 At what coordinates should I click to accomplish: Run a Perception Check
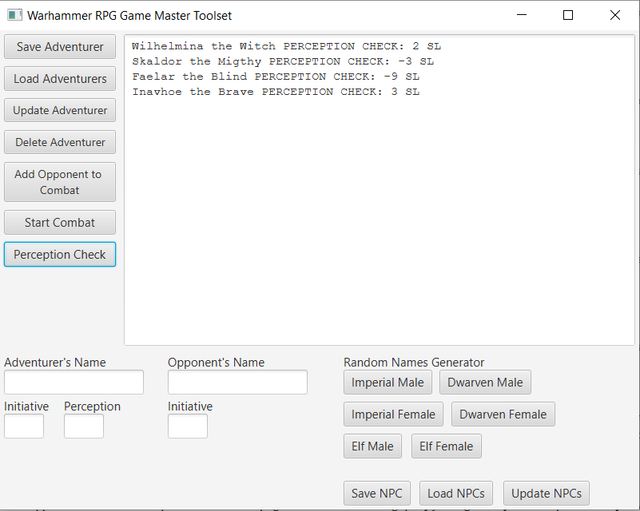pos(60,254)
